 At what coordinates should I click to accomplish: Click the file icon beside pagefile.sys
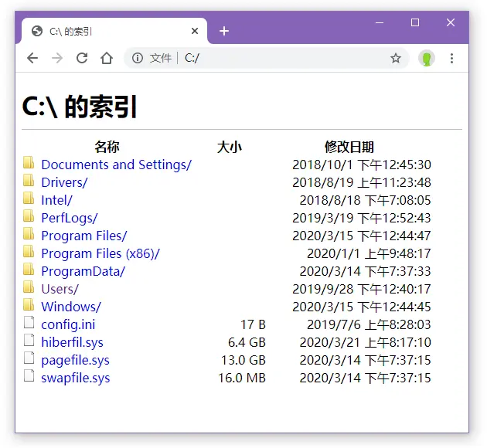(x=29, y=358)
